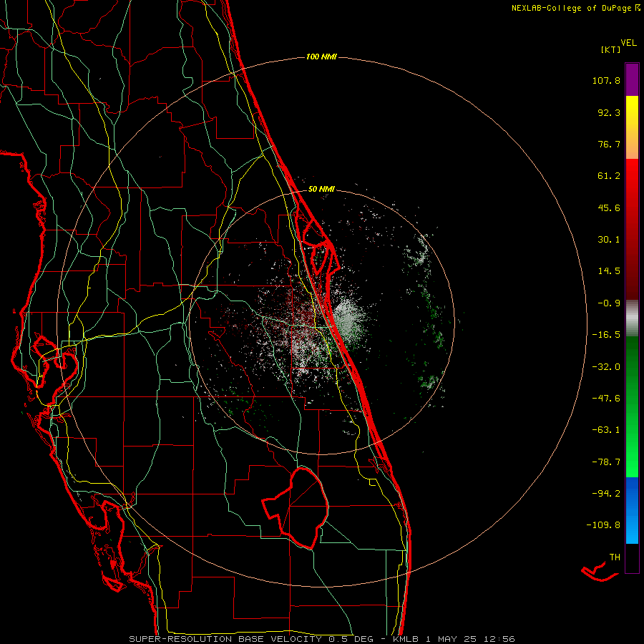This screenshot has height=644, width=644.
Task: Pick the blue segment of velocity color bar
Action: coord(632,510)
